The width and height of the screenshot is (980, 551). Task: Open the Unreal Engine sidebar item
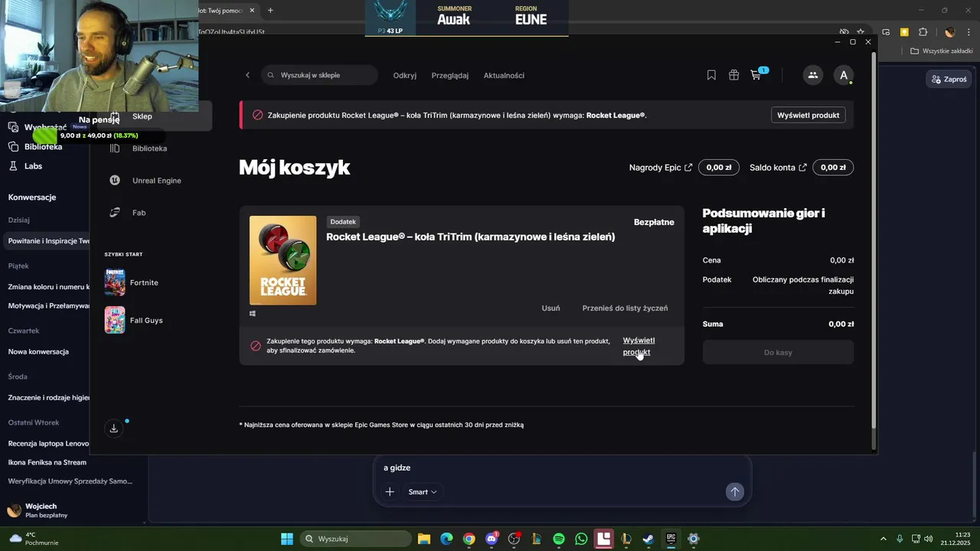pos(147,181)
